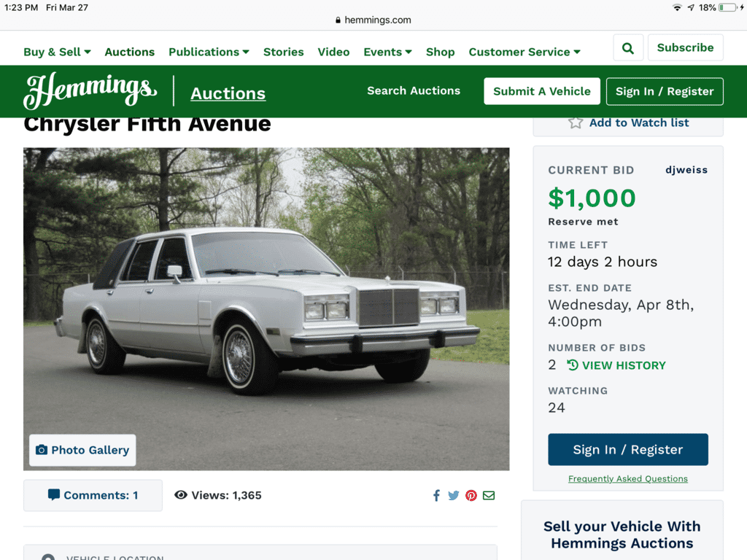Share listing by email envelope icon
Viewport: 747px width, 560px height.
(x=489, y=496)
